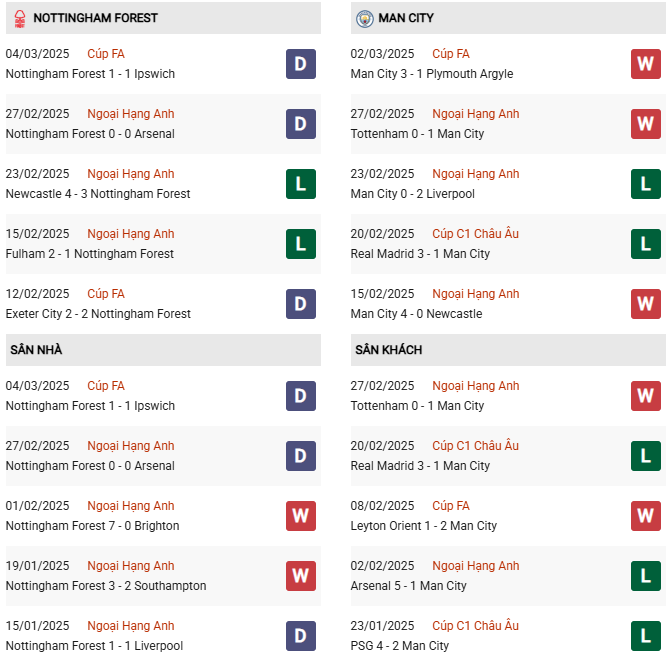Click the loss badge for Fulham 2-1 Nottingham Forest

point(300,244)
